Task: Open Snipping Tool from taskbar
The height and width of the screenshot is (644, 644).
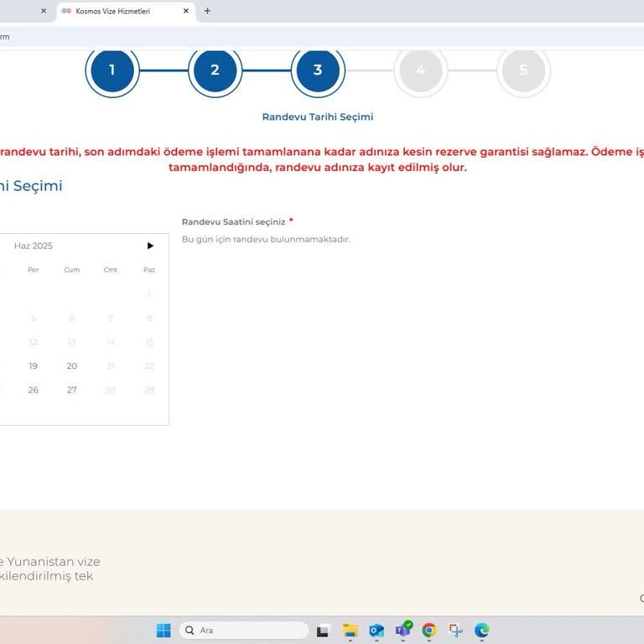Action: pyautogui.click(x=455, y=630)
